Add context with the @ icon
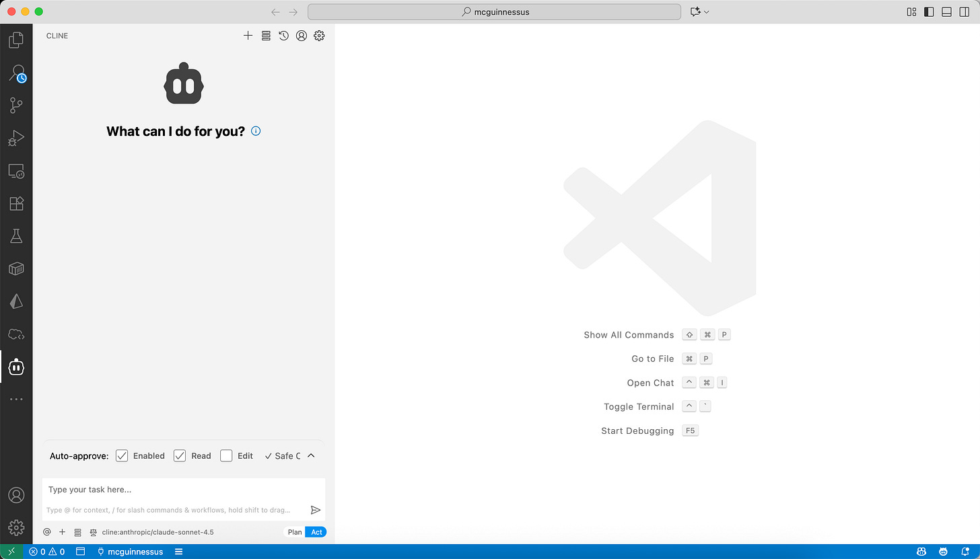 46,532
